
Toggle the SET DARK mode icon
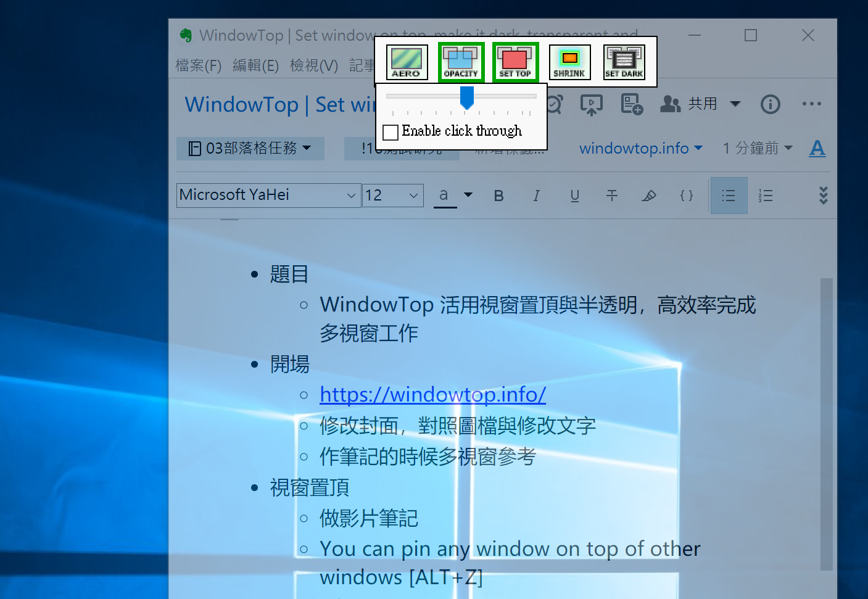[x=624, y=62]
